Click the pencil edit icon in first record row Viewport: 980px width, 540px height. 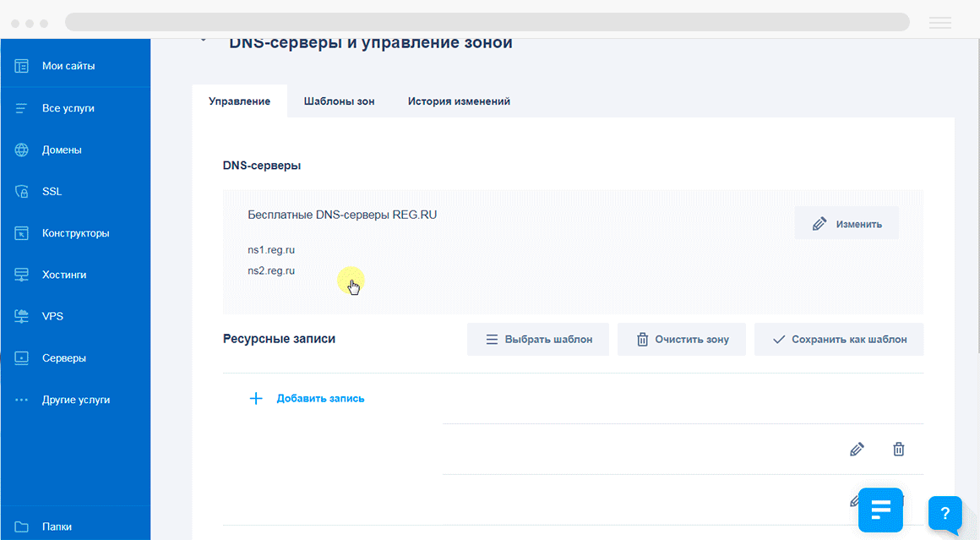click(x=857, y=450)
